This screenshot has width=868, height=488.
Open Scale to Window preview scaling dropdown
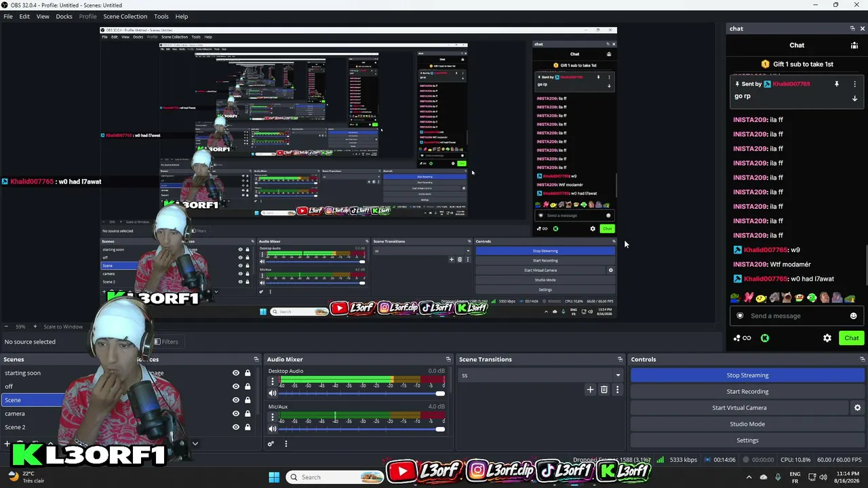pos(63,327)
